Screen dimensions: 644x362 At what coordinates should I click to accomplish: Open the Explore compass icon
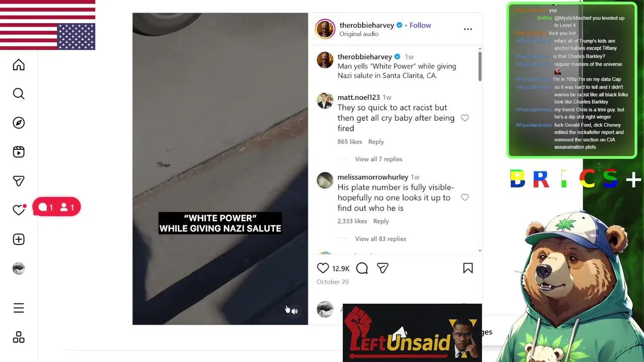pyautogui.click(x=19, y=123)
